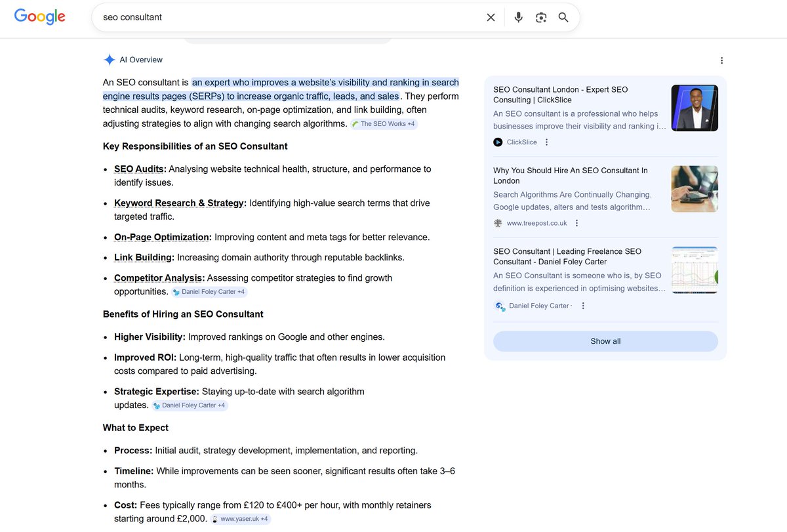This screenshot has width=787, height=532.
Task: Open the Google logo homepage
Action: [40, 17]
